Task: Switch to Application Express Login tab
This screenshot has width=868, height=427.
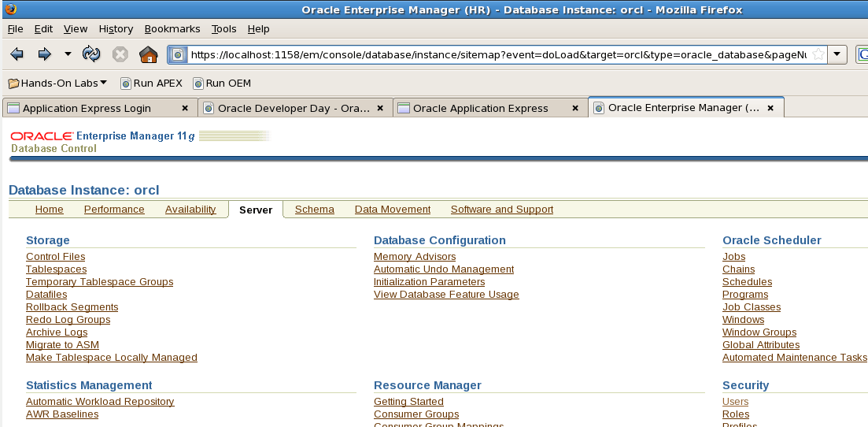Action: (x=100, y=108)
